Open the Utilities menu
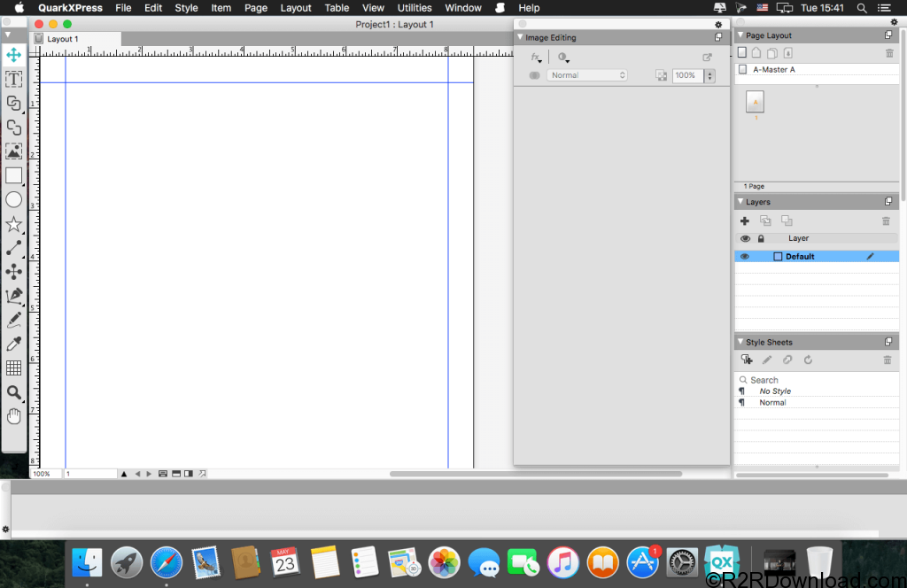 click(x=415, y=8)
